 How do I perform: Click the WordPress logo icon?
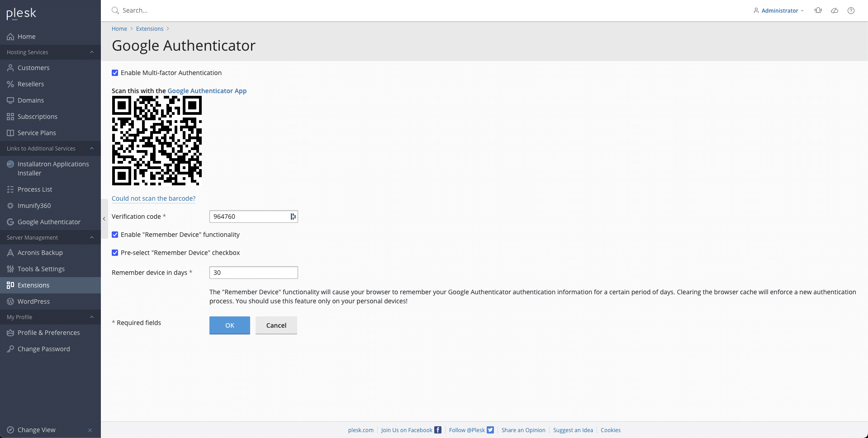[10, 301]
